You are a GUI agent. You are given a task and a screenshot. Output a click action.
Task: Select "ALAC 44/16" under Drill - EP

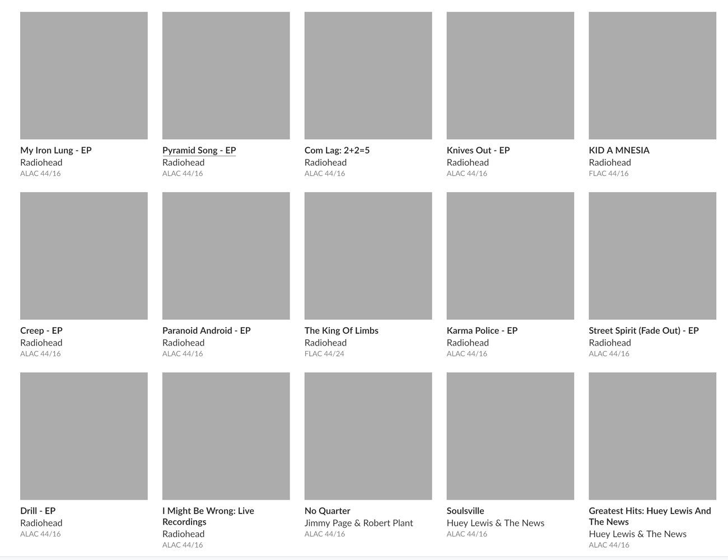pyautogui.click(x=41, y=534)
